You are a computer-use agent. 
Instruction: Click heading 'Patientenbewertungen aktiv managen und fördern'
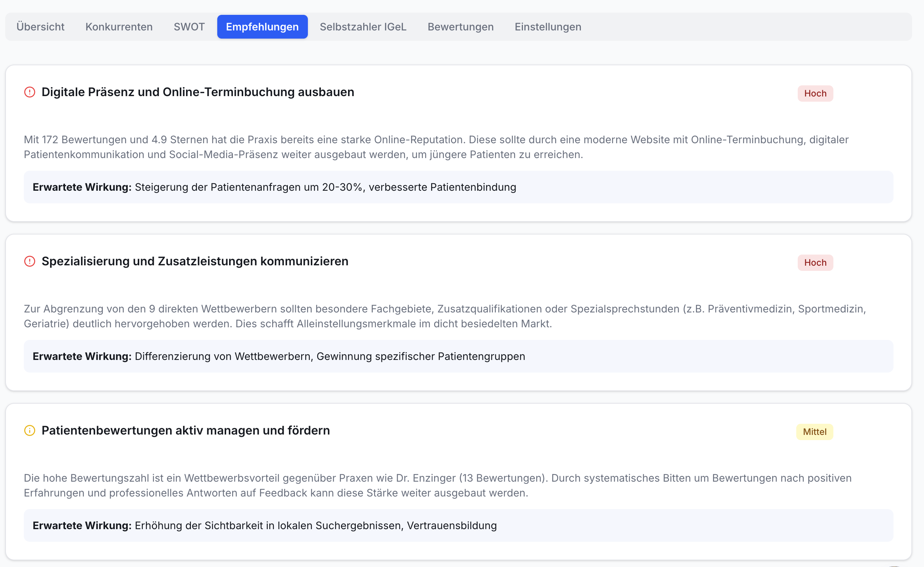(186, 430)
